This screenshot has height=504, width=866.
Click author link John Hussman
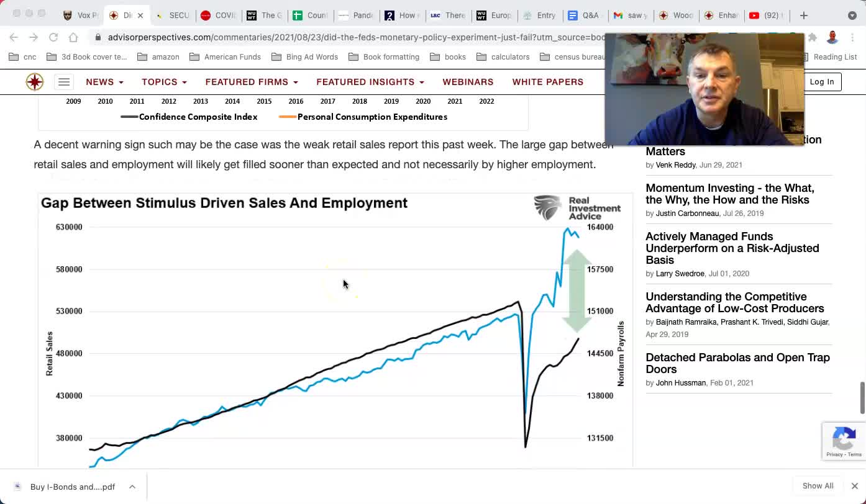click(681, 383)
